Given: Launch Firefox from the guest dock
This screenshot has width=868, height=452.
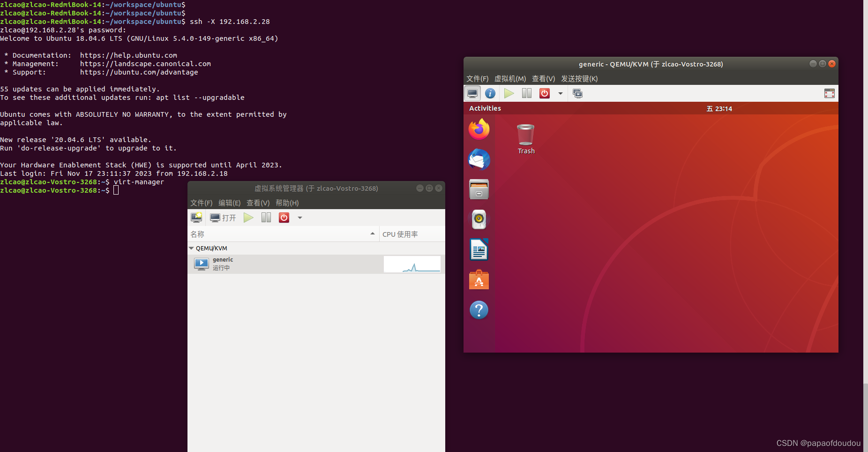Looking at the screenshot, I should (x=479, y=129).
